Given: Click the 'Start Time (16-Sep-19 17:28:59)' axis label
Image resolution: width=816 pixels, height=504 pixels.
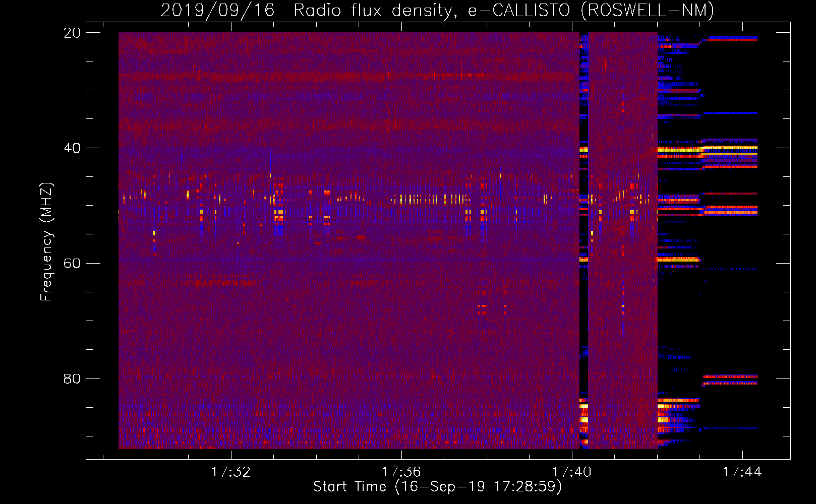Looking at the screenshot, I should pos(437,487).
